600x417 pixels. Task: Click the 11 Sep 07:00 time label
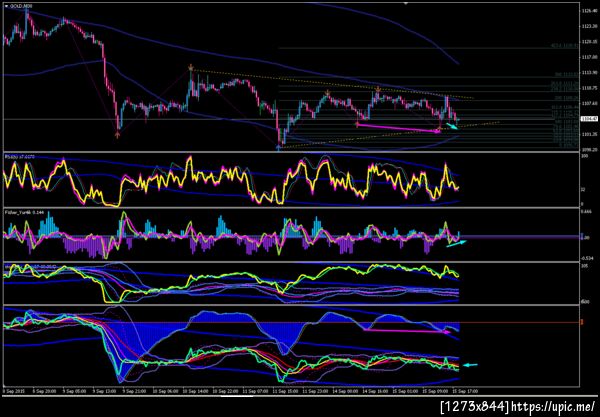pos(254,391)
